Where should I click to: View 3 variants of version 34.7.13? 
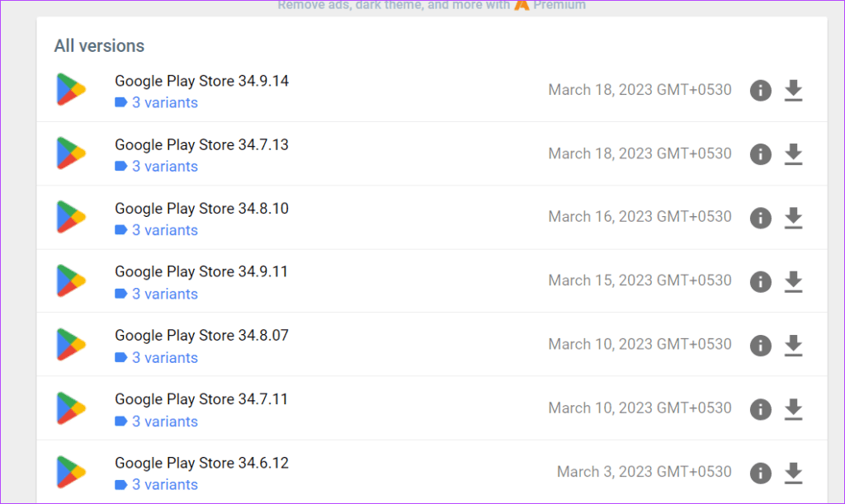(156, 167)
